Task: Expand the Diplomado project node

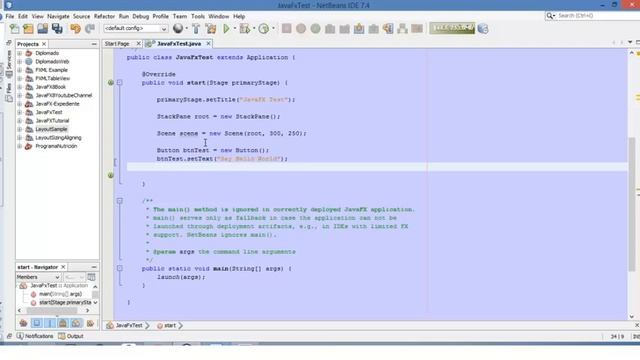Action: click(x=20, y=53)
